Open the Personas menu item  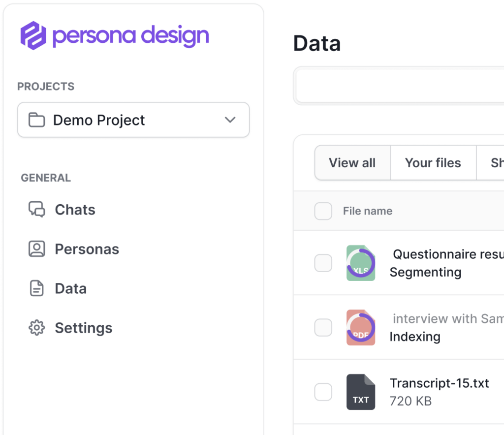pyautogui.click(x=87, y=249)
